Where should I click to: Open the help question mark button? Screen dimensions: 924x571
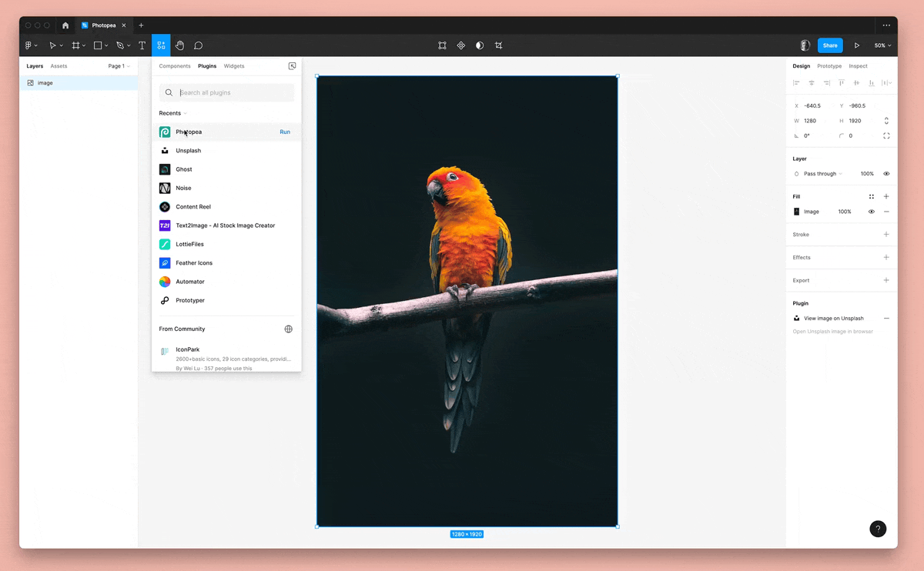878,529
